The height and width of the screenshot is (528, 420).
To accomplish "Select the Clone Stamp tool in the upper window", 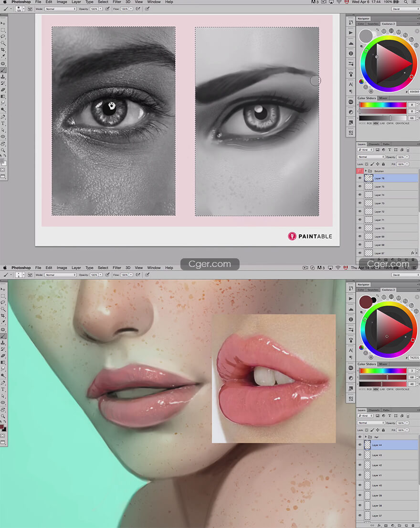I will coord(3,76).
